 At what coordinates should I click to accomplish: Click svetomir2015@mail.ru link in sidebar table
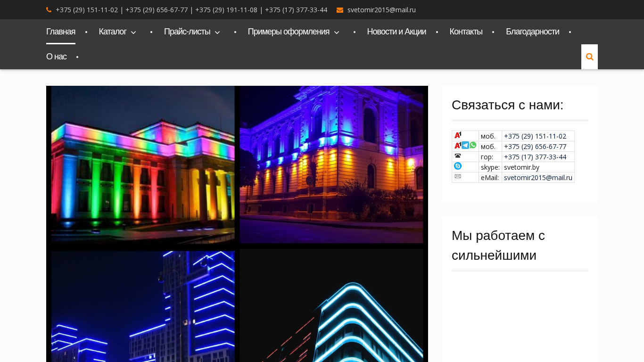point(538,178)
